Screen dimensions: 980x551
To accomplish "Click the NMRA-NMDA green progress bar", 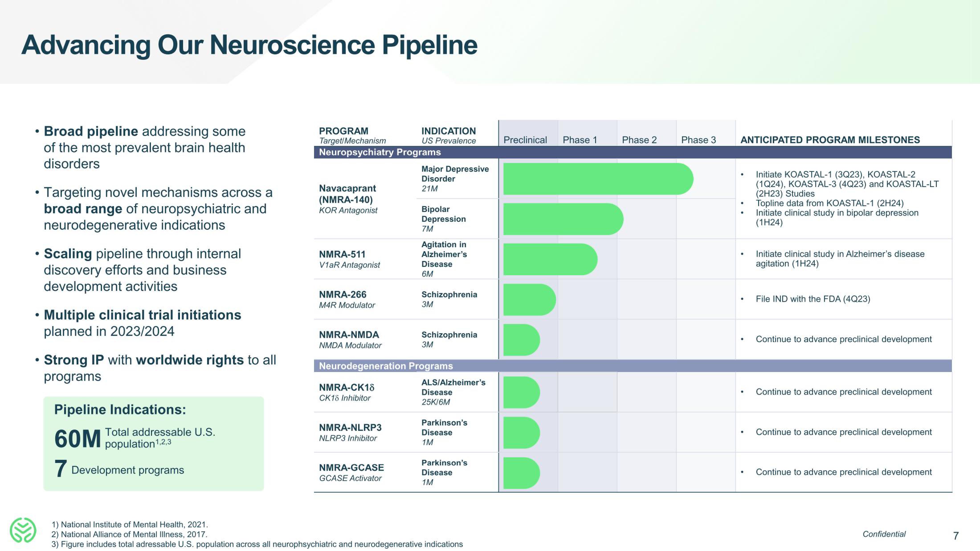I will click(521, 340).
